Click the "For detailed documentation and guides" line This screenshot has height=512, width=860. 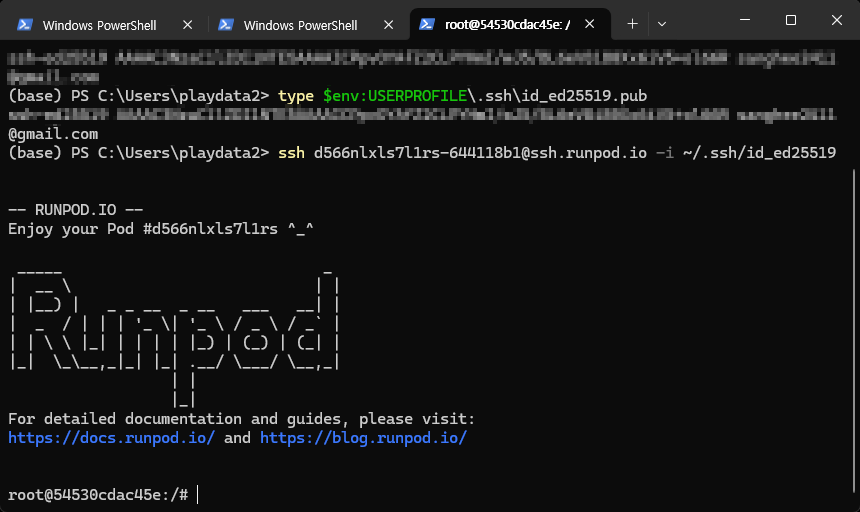click(x=241, y=419)
